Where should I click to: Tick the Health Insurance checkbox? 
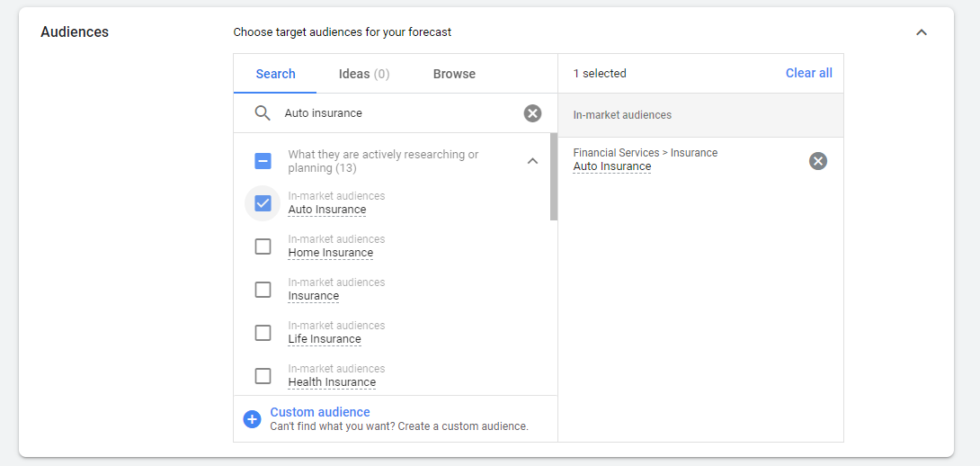click(x=263, y=376)
